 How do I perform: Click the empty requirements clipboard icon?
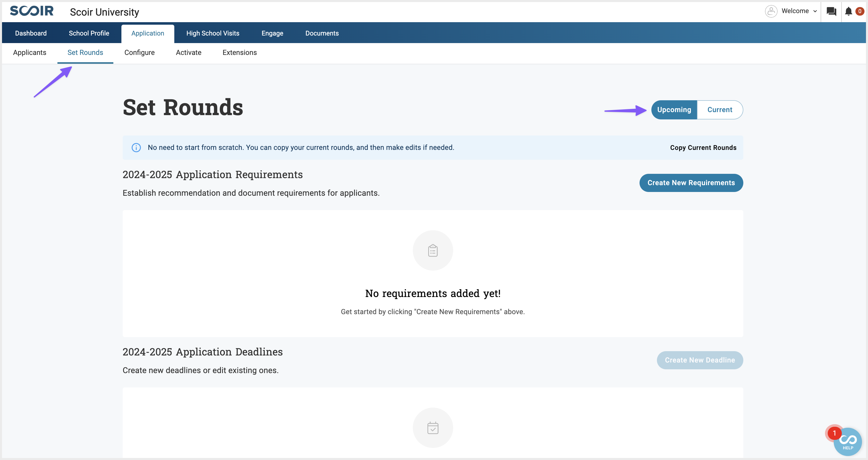(433, 250)
